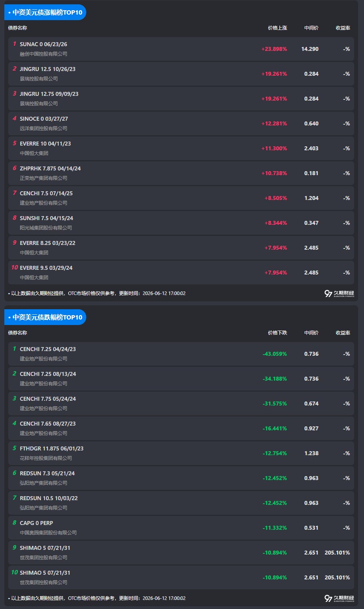Select issuer name 远洋集团控股有限公司

[44, 128]
